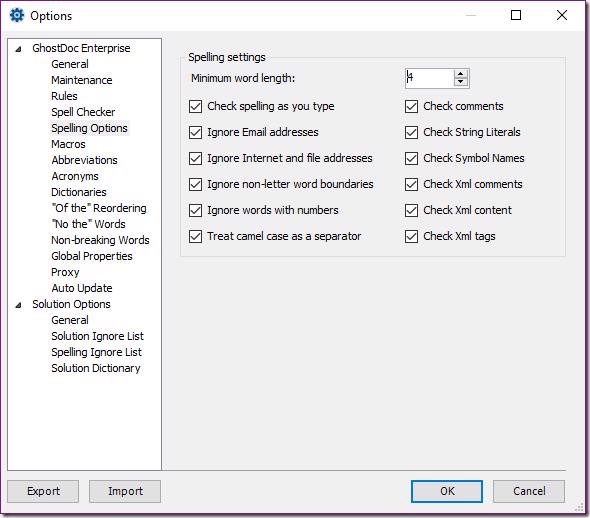Viewport: 590px width, 518px height.
Task: Close the Options dialog
Action: [x=562, y=15]
